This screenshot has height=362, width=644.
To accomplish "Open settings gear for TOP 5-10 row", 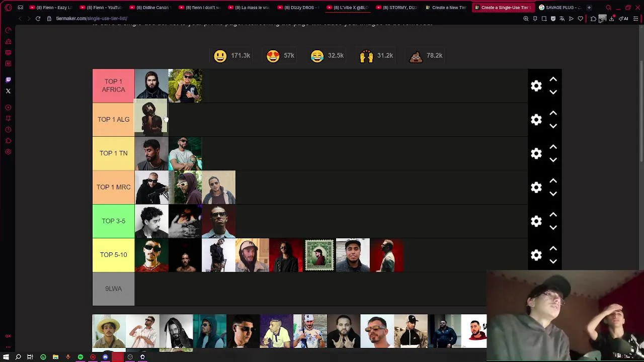I will pyautogui.click(x=536, y=255).
